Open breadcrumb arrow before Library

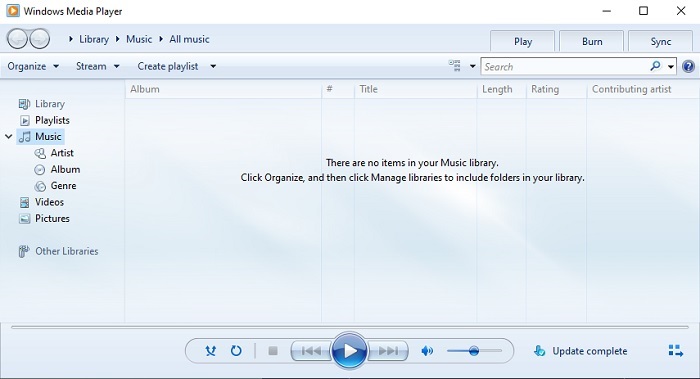71,39
